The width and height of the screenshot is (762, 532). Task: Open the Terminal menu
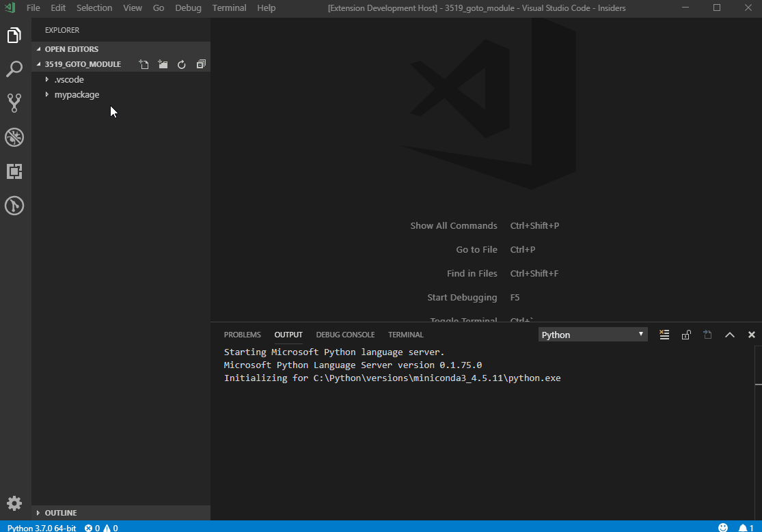229,8
